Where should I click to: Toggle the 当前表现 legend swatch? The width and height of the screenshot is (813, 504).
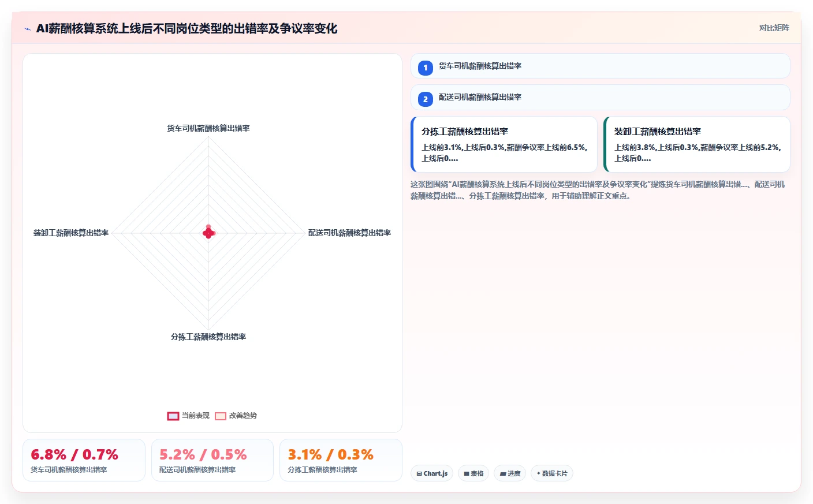(x=173, y=416)
